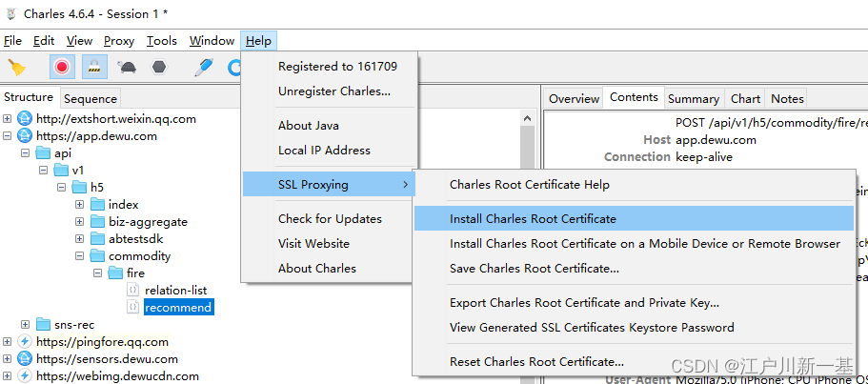The height and width of the screenshot is (384, 868).
Task: Expand the extshort.weixin.qq.com host node
Action: (8, 118)
